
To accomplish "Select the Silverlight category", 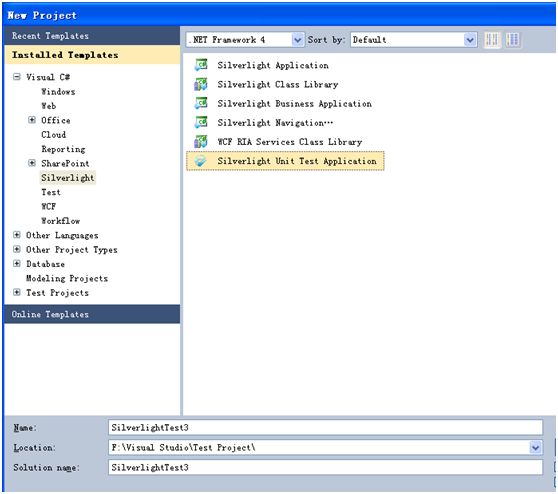I will point(68,178).
